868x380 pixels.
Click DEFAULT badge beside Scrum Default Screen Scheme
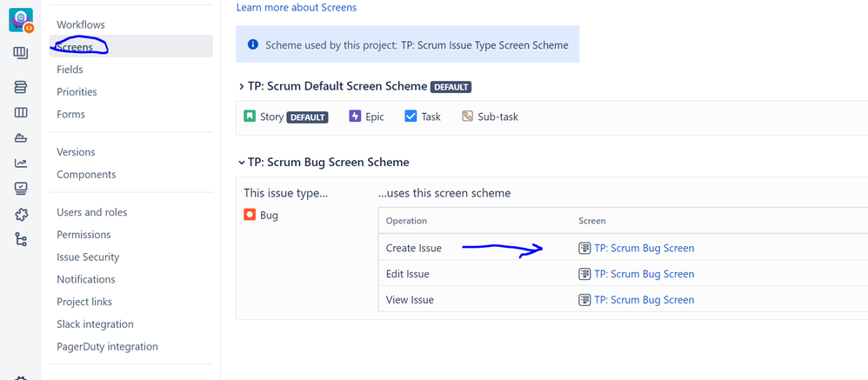click(x=451, y=88)
